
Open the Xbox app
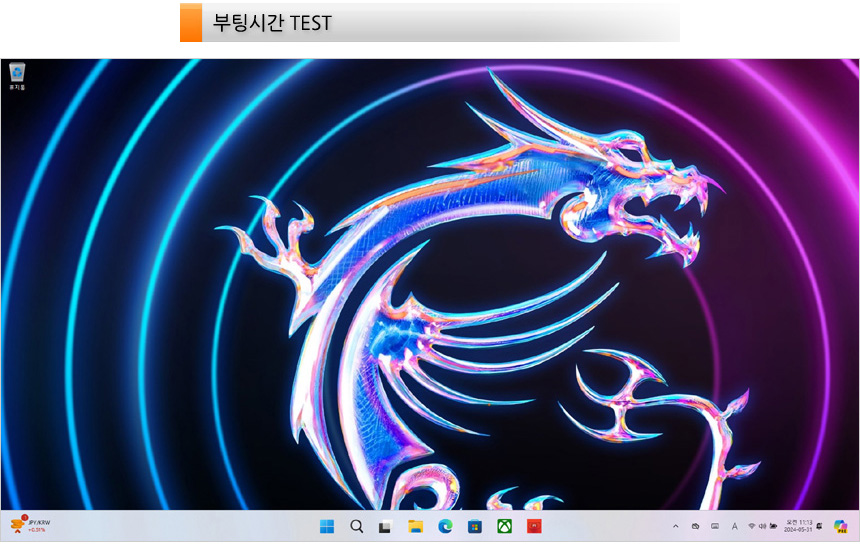505,527
